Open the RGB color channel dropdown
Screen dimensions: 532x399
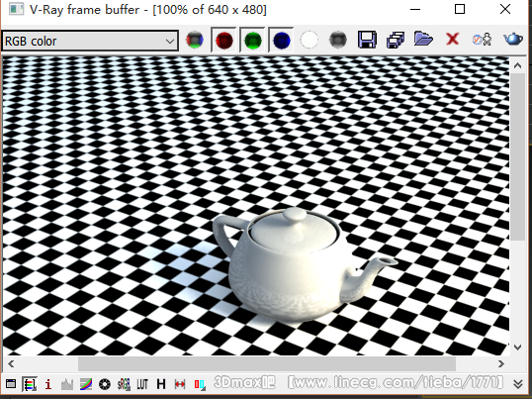(x=90, y=42)
